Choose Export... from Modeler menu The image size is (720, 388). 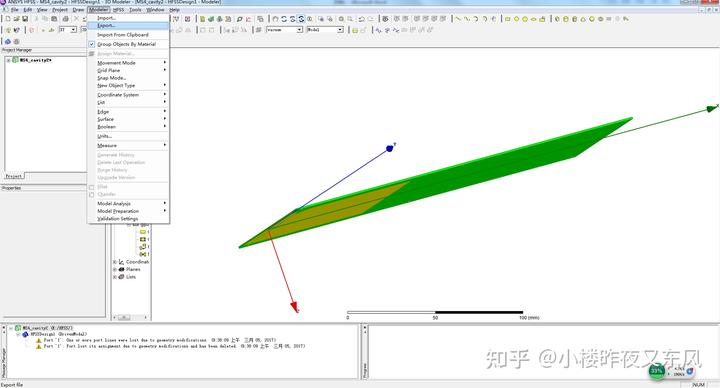pos(128,25)
